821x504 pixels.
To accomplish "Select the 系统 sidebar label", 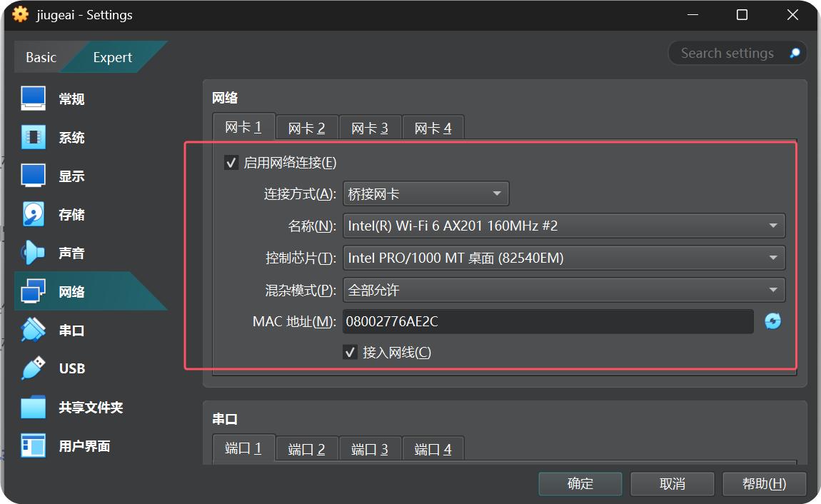I will click(71, 138).
